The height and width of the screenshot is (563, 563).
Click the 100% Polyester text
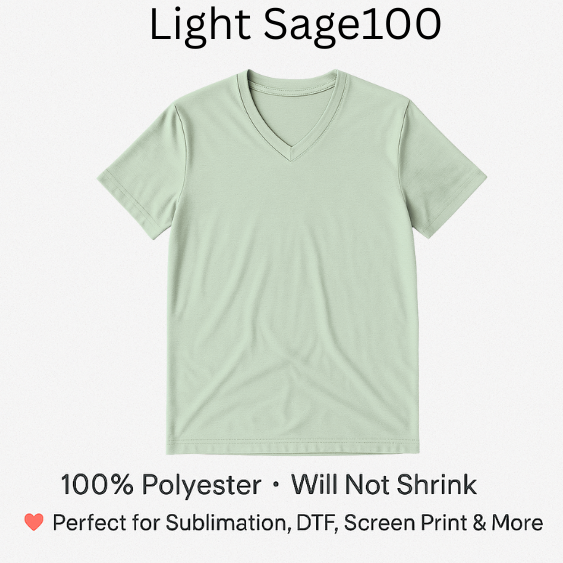pyautogui.click(x=161, y=485)
